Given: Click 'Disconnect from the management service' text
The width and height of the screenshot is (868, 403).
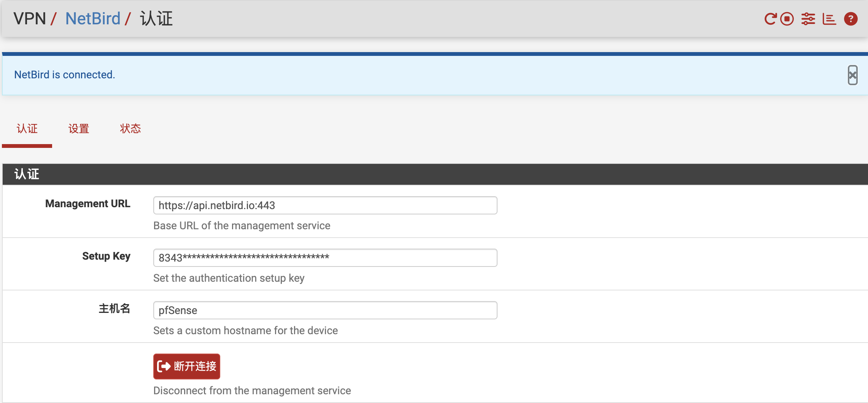Looking at the screenshot, I should pyautogui.click(x=252, y=390).
